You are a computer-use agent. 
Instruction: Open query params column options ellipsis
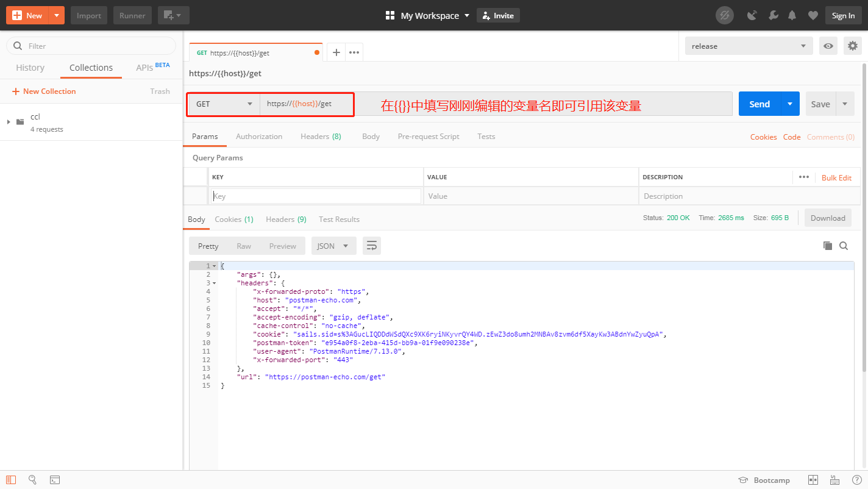coord(804,177)
